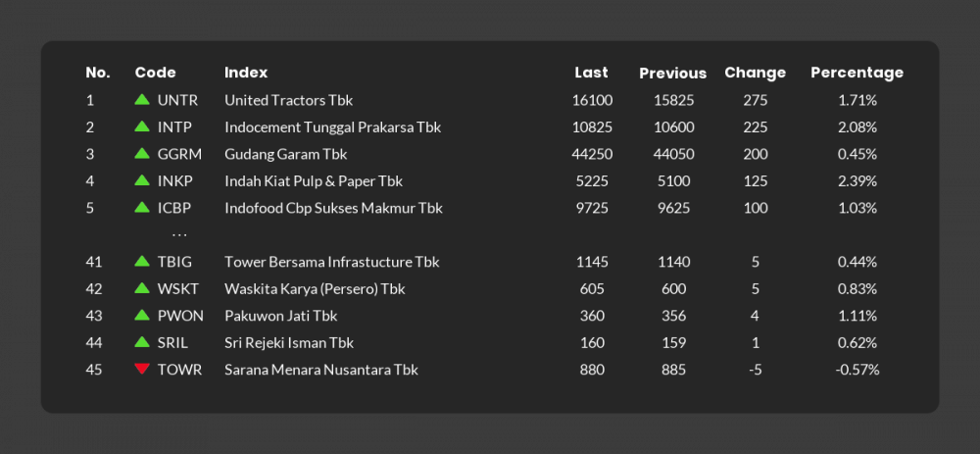
Task: Click the up indicator beside INKP
Action: [142, 180]
